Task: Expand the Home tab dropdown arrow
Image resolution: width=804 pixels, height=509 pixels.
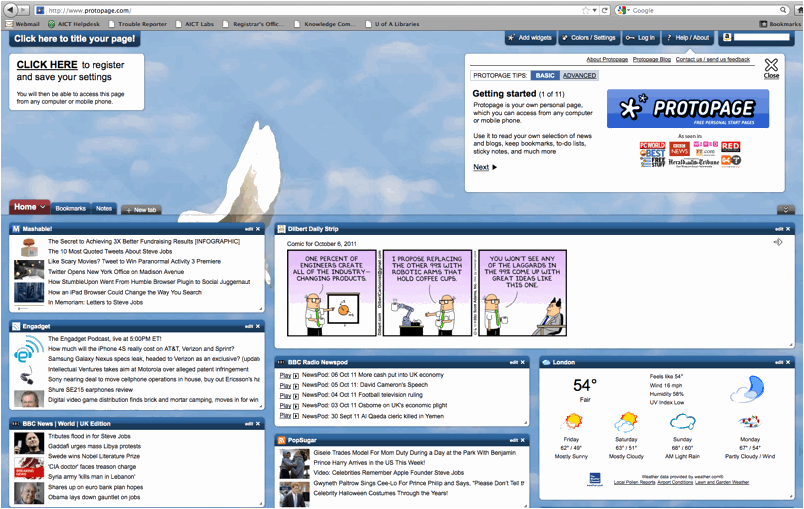Action: (x=43, y=207)
